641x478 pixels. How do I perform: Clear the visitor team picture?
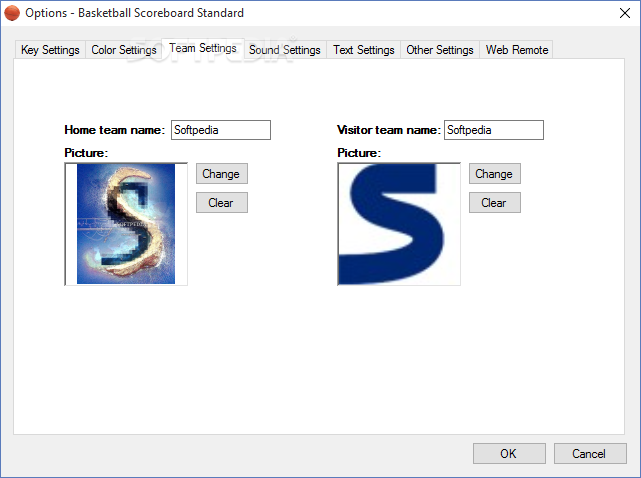tap(495, 203)
